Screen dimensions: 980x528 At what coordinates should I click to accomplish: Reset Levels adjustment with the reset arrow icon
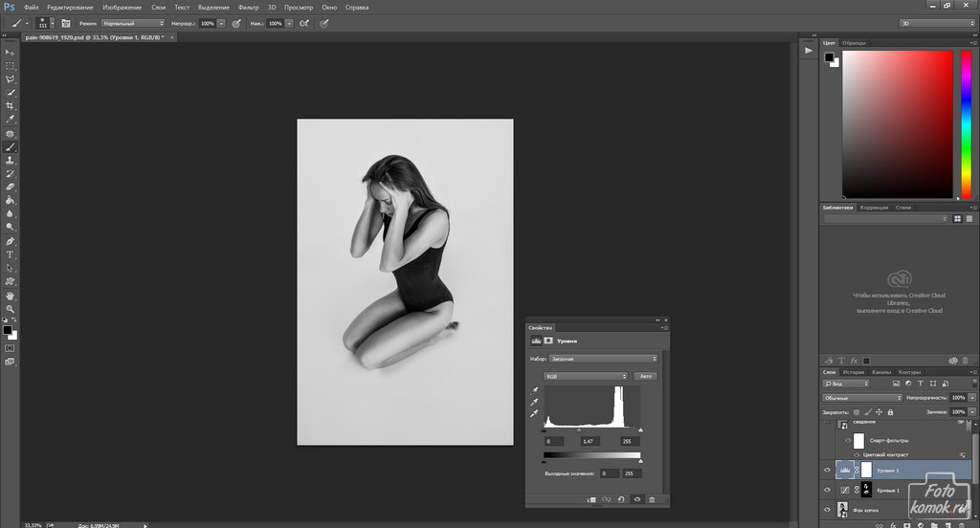pos(621,499)
